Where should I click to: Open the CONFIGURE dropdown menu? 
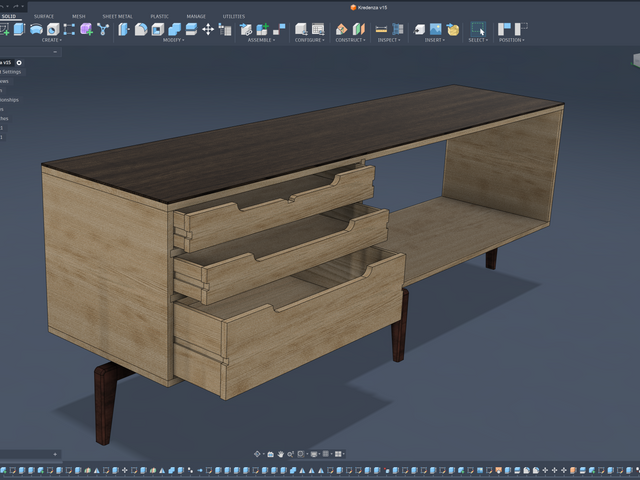(309, 40)
